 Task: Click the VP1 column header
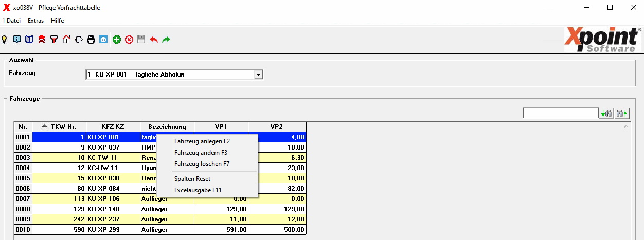pyautogui.click(x=221, y=126)
